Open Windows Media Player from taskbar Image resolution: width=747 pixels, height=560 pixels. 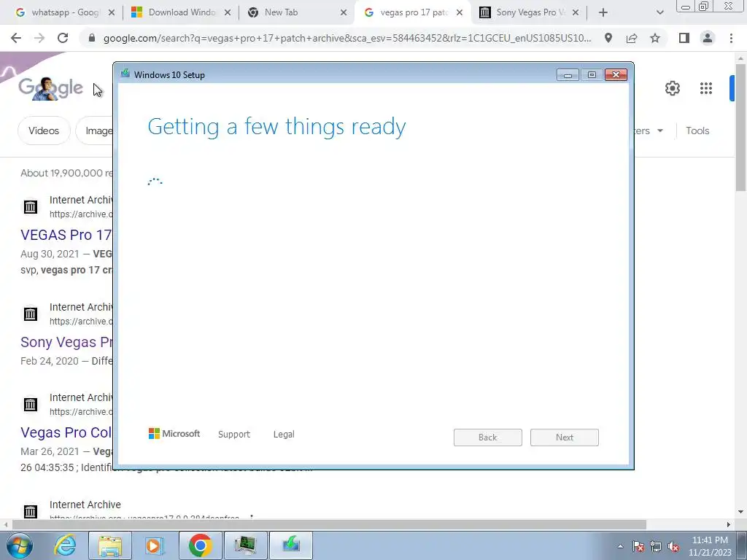tap(155, 545)
